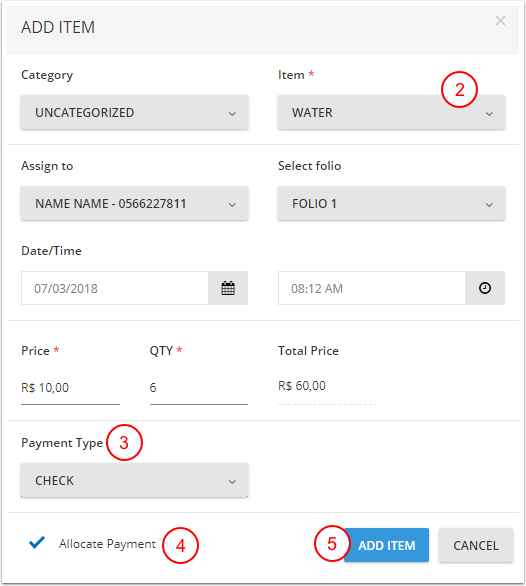Open the calendar date picker icon
The height and width of the screenshot is (586, 526).
[x=228, y=288]
